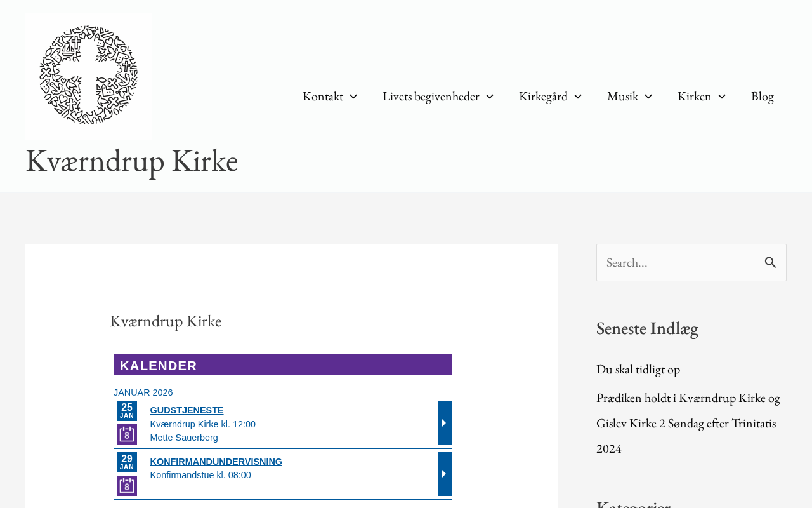Click the Kværndrup Kirke cross logo
The width and height of the screenshot is (812, 508).
tap(89, 76)
